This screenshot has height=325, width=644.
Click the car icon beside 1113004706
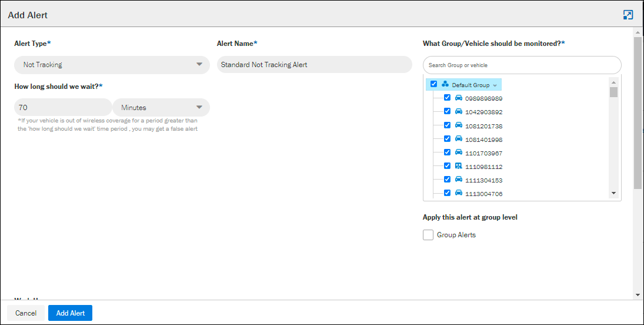click(459, 193)
